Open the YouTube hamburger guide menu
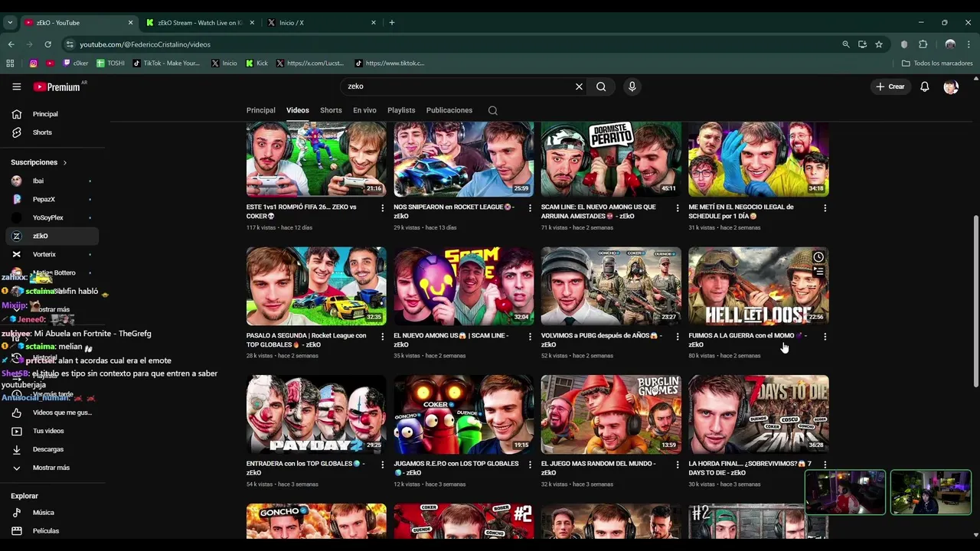 (x=16, y=86)
